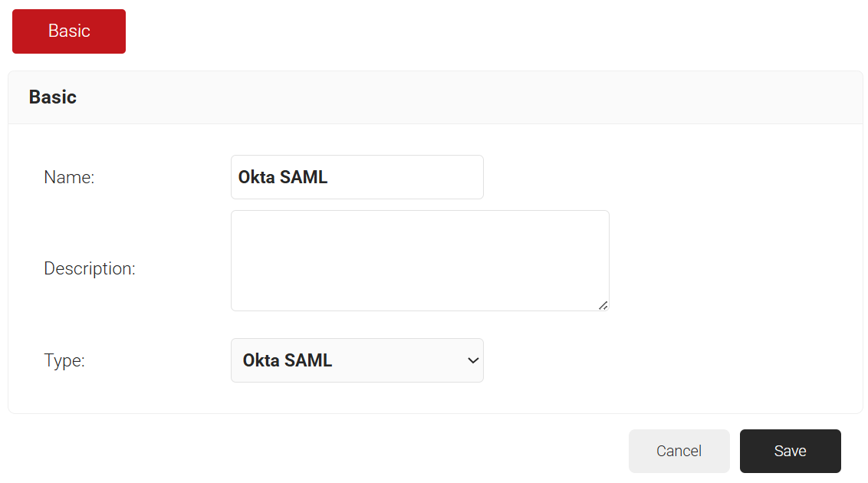Click the Name: label
The image size is (868, 483).
[69, 177]
